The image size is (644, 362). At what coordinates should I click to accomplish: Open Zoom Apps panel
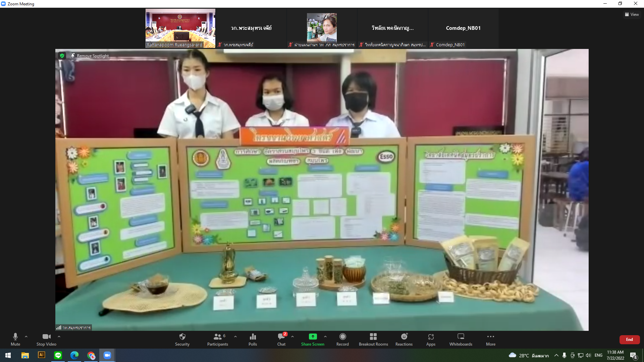click(431, 340)
